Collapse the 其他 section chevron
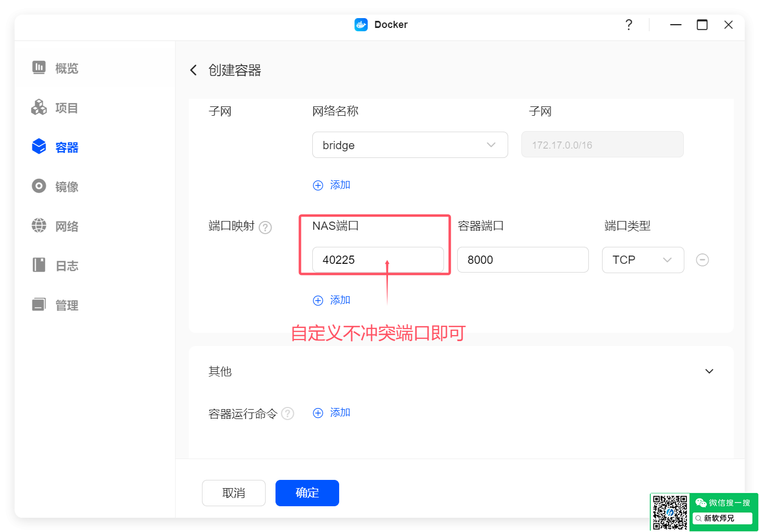 click(709, 371)
